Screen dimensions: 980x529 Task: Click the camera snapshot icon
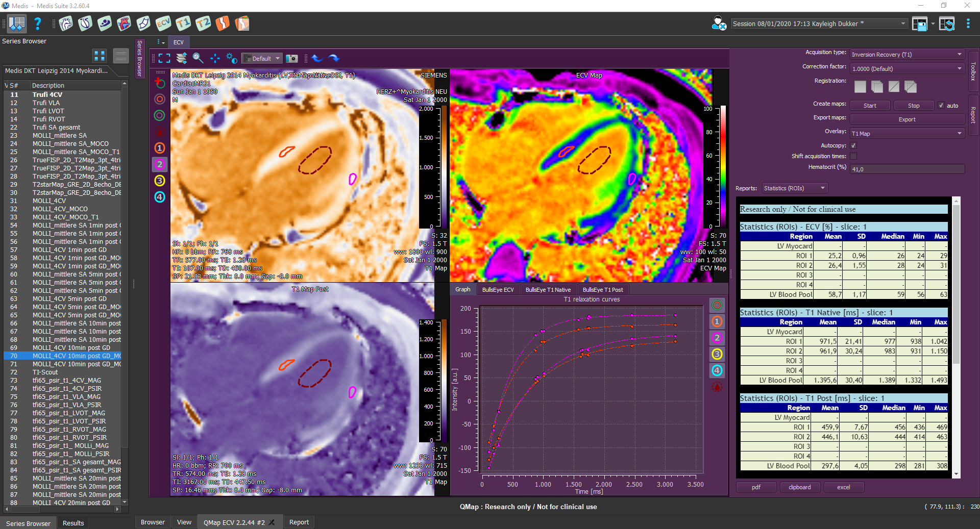pyautogui.click(x=291, y=59)
